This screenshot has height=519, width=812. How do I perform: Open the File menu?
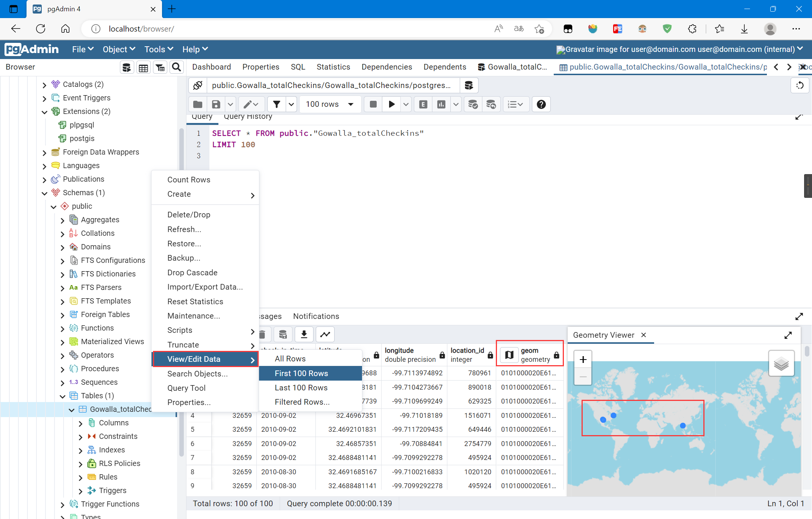(x=83, y=49)
